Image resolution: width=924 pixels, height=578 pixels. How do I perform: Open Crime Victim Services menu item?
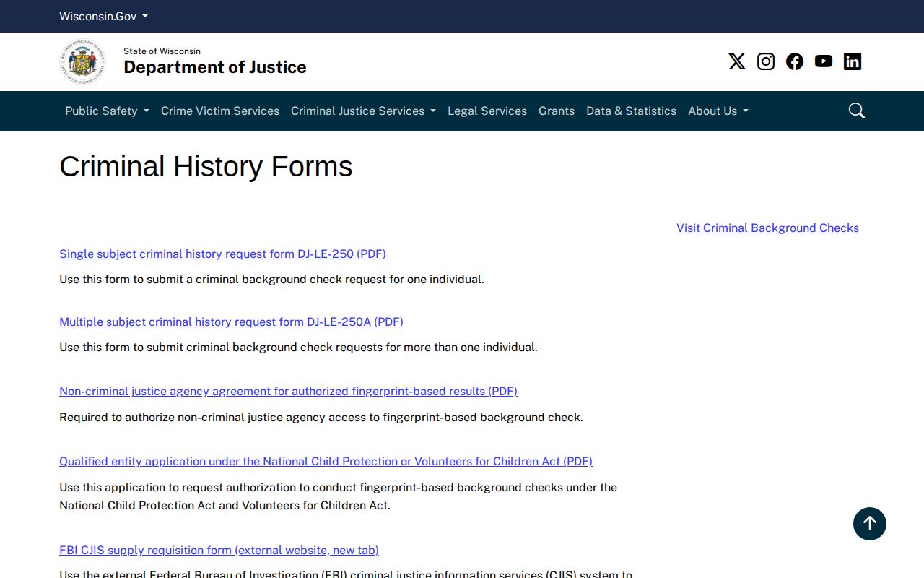pyautogui.click(x=220, y=111)
